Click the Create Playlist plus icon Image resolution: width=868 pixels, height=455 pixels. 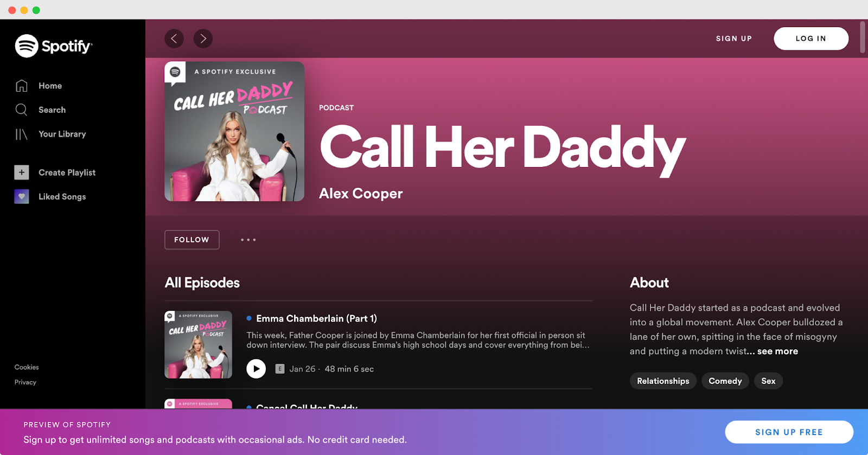coord(22,172)
